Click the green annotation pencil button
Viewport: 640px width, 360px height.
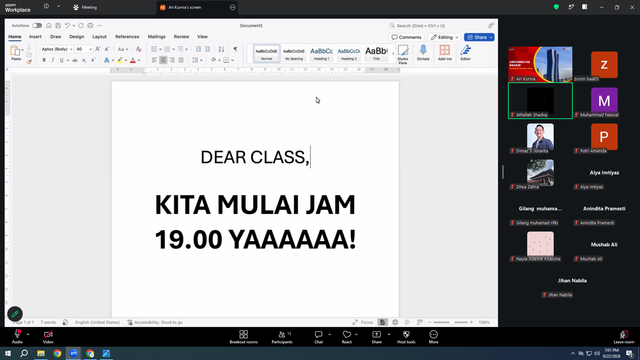pyautogui.click(x=15, y=314)
